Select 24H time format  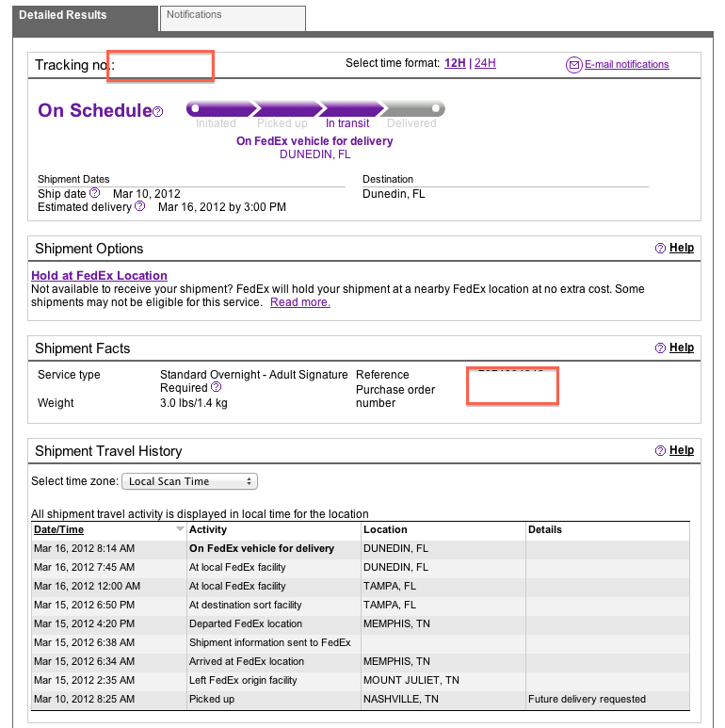click(485, 63)
